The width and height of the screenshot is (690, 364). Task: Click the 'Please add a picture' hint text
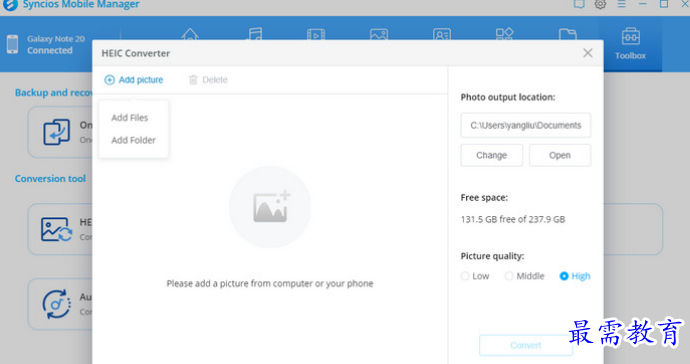pyautogui.click(x=270, y=283)
